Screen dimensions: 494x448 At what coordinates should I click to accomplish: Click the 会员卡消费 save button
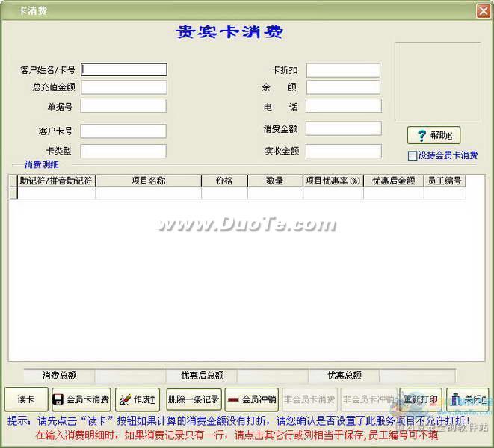pos(81,399)
